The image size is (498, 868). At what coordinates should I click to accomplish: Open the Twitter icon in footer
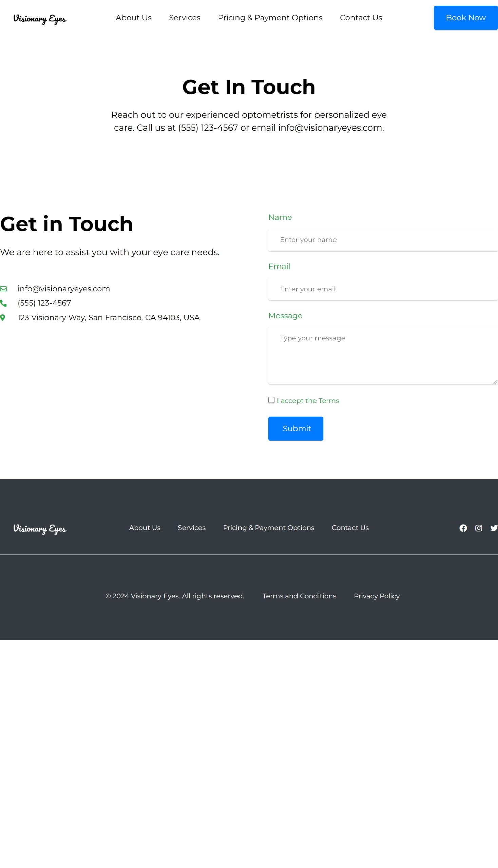click(x=494, y=528)
